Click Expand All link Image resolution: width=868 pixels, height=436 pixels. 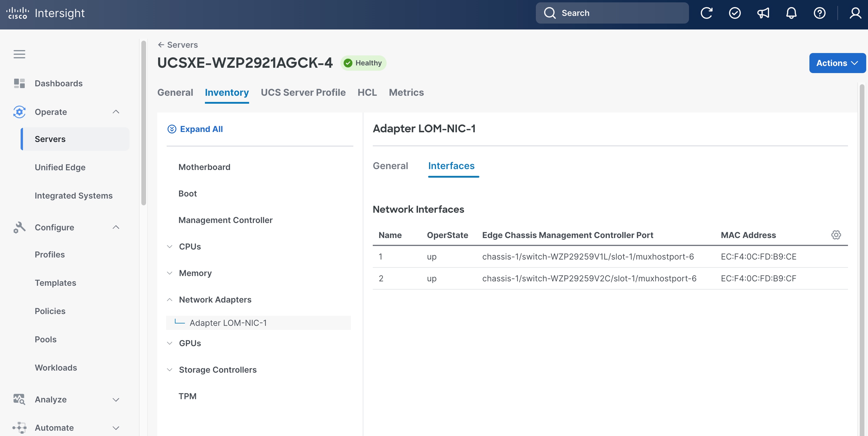click(201, 129)
